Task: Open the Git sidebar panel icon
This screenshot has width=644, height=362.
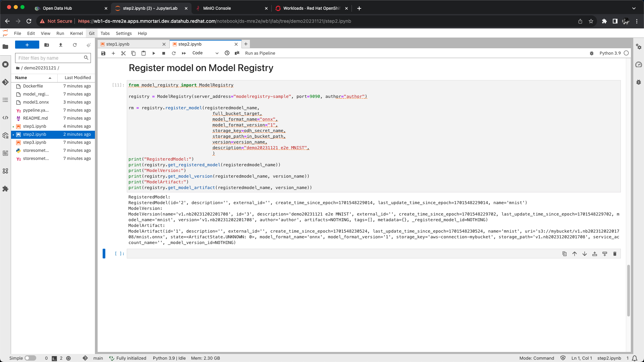Action: (x=5, y=82)
